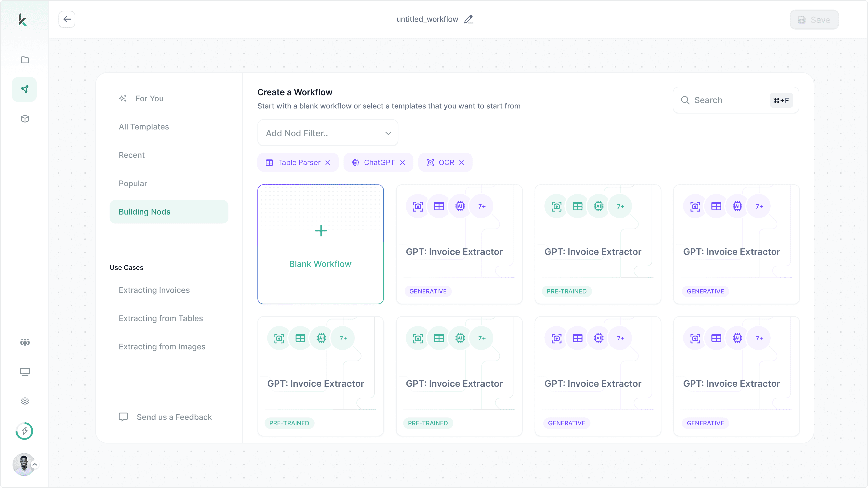Open the settings gear icon

[25, 401]
